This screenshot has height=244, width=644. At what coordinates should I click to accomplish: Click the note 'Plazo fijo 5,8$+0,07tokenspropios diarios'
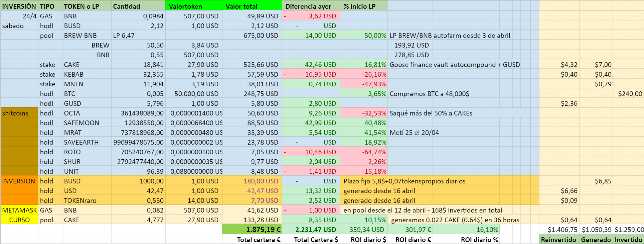[x=405, y=181]
